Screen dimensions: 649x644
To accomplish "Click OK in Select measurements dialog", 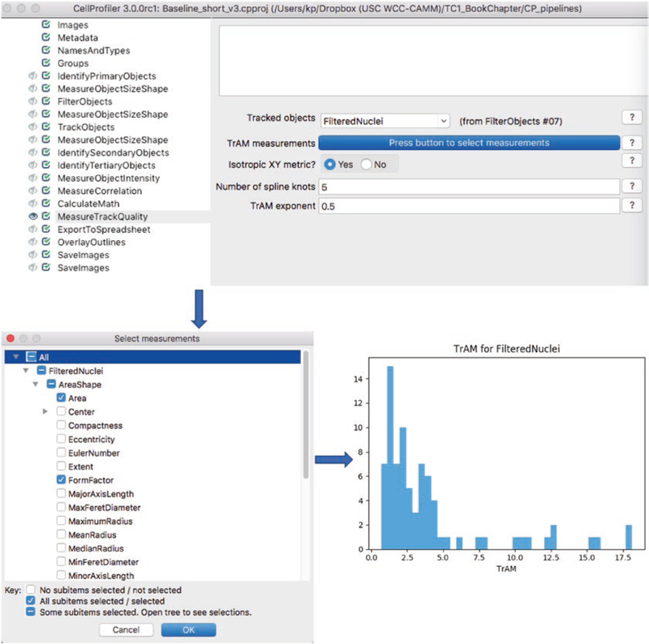I will pyautogui.click(x=188, y=629).
